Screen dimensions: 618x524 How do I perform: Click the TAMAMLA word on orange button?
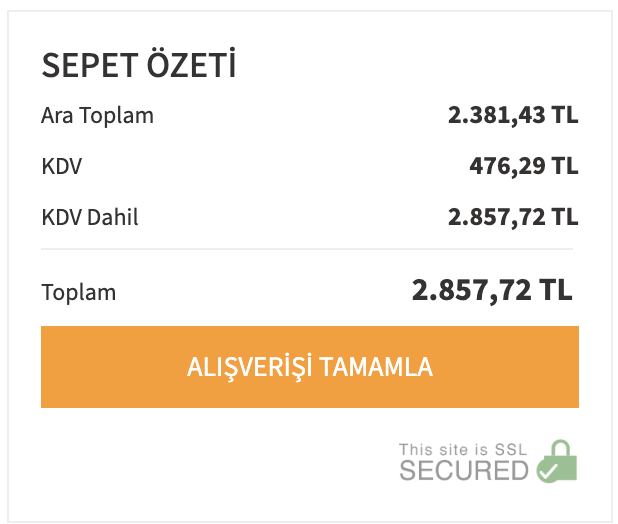pyautogui.click(x=376, y=367)
